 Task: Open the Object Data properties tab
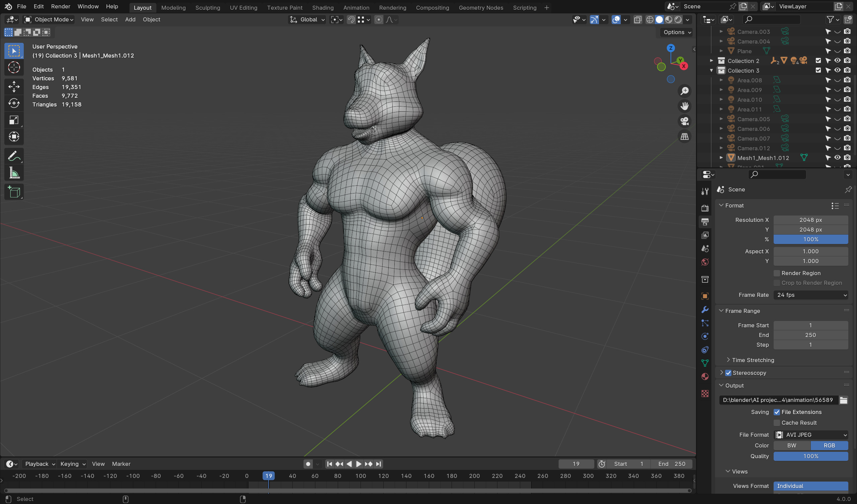[705, 363]
